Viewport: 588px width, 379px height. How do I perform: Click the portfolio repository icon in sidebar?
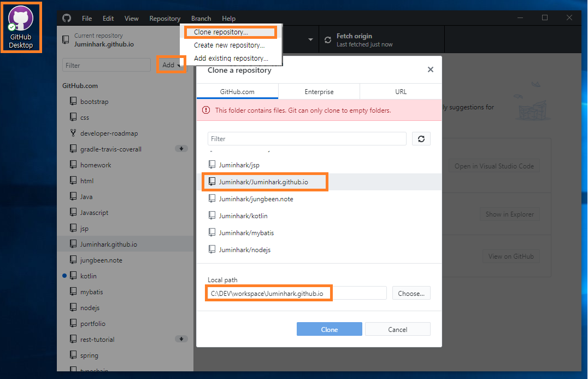click(73, 323)
